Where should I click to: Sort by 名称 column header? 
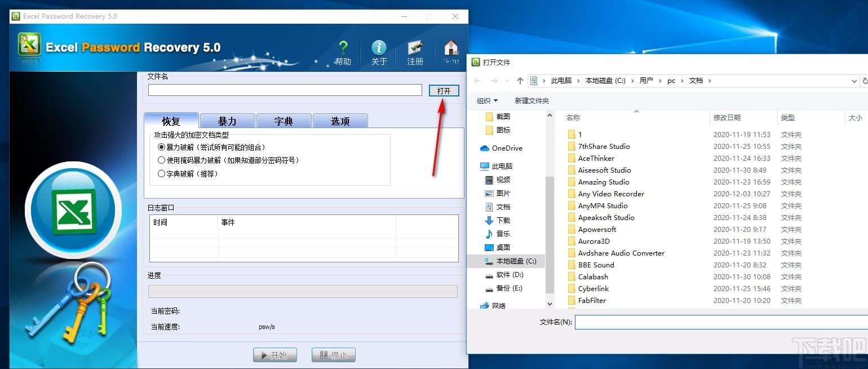coord(573,118)
